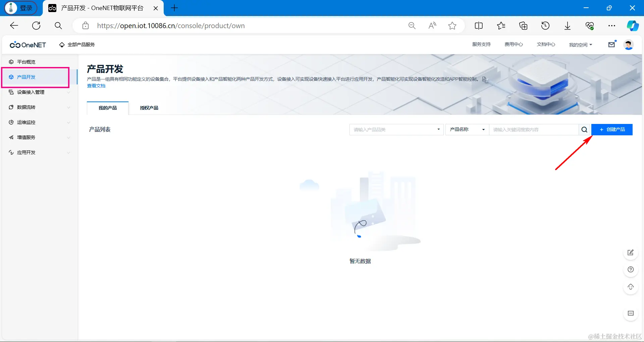644x342 pixels.
Task: Open the mail notifications icon
Action: (612, 44)
